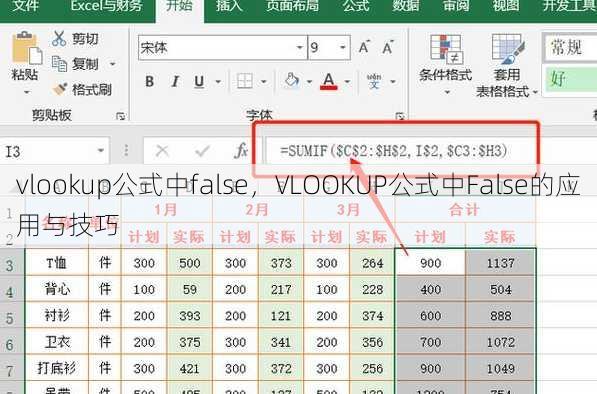Switch to the Excel与财务 tab
Screen dimensions: 597x394
point(107,5)
